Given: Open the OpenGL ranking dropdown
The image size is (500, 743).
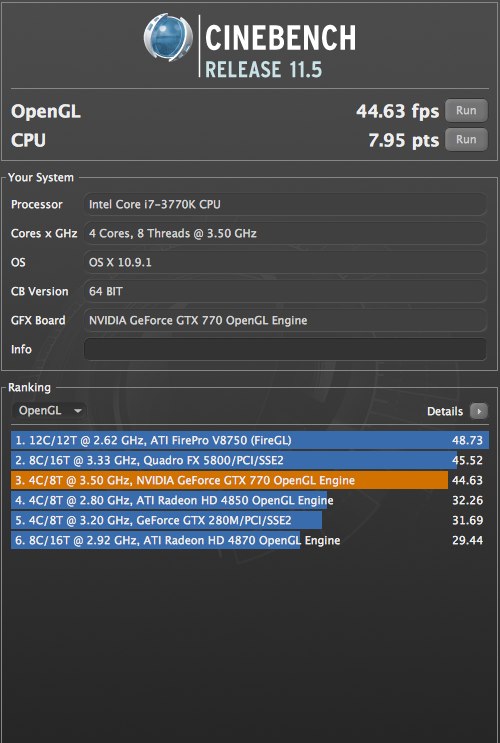Looking at the screenshot, I should 49,410.
